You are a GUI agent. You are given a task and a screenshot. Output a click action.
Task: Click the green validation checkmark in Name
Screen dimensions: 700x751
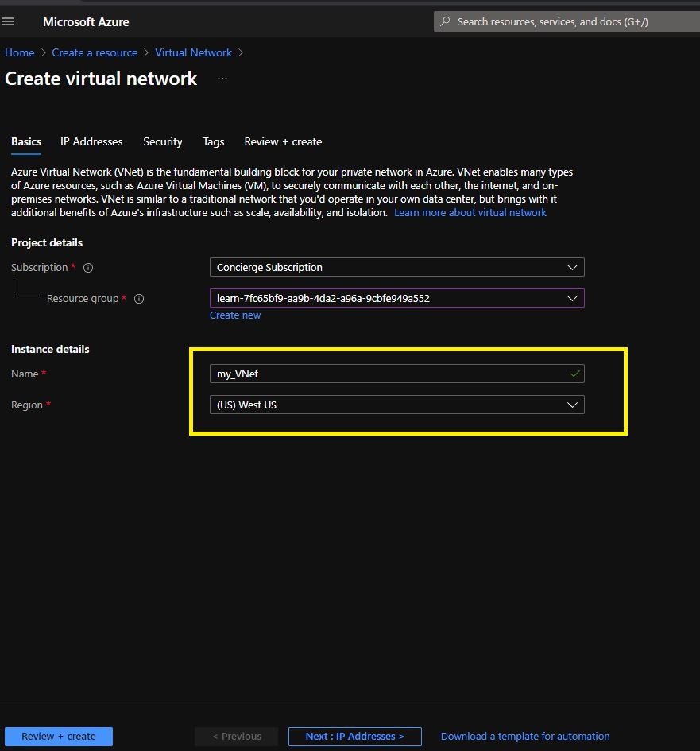tap(575, 374)
